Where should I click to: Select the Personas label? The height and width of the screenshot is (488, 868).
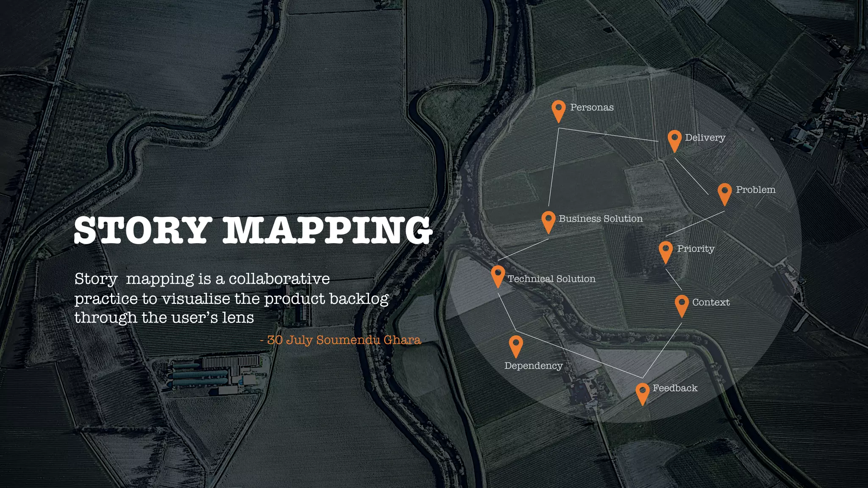pos(592,107)
